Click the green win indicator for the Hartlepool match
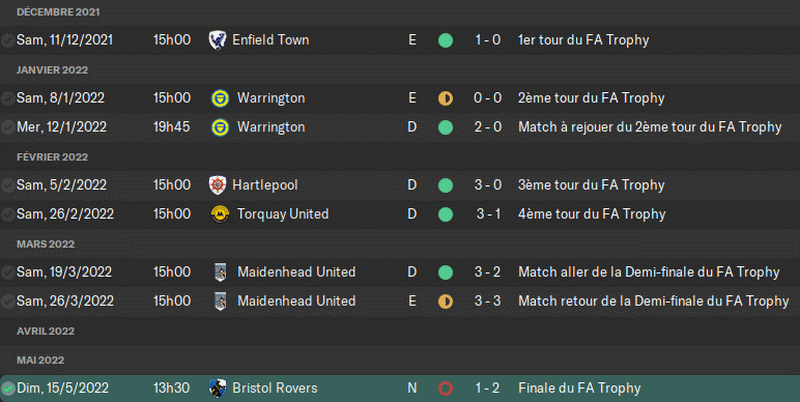Viewport: 800px width, 402px height. (x=445, y=185)
